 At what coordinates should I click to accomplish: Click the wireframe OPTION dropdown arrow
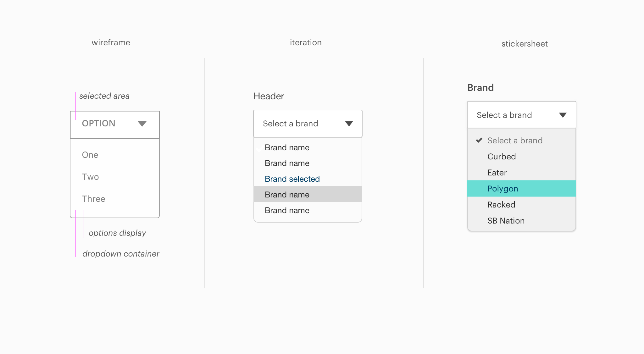(x=142, y=124)
